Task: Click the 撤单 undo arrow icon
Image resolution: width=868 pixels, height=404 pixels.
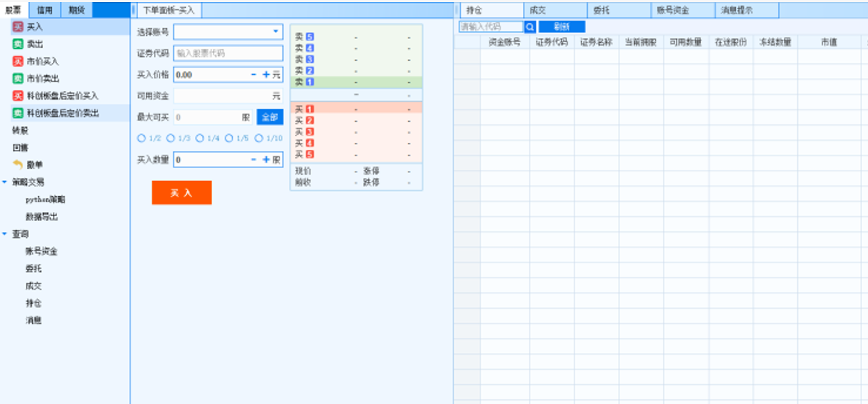Action: 18,165
